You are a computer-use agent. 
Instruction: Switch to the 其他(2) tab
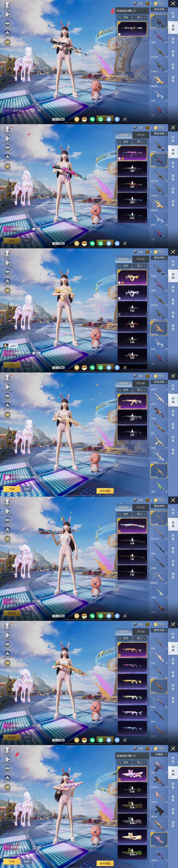click(141, 259)
